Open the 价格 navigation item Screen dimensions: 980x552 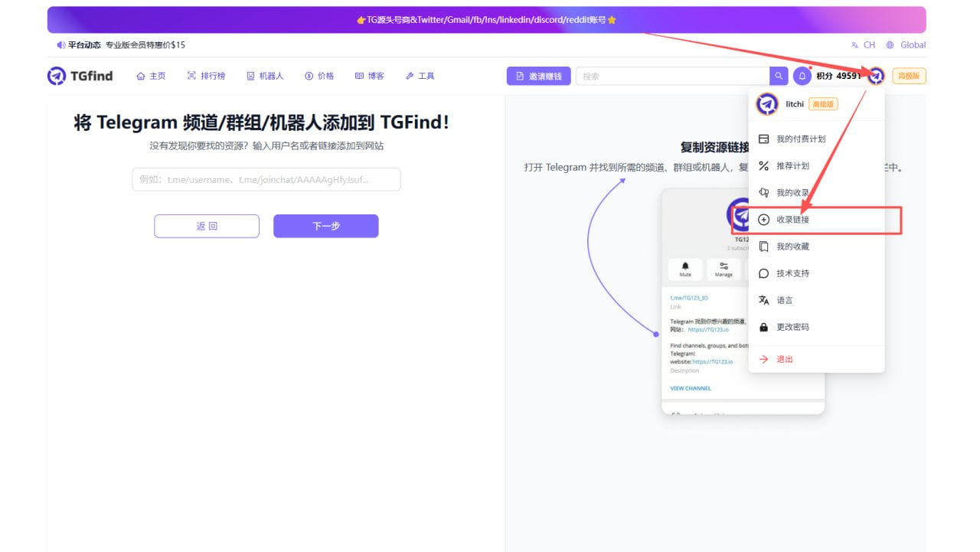(x=319, y=76)
